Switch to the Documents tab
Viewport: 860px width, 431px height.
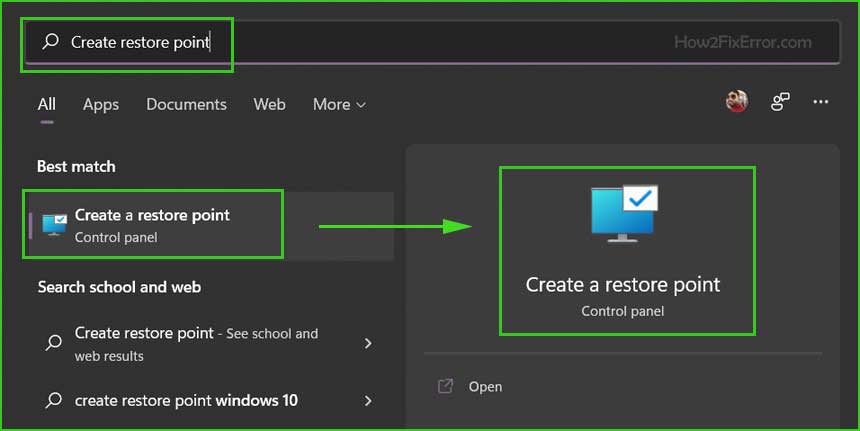pyautogui.click(x=186, y=104)
